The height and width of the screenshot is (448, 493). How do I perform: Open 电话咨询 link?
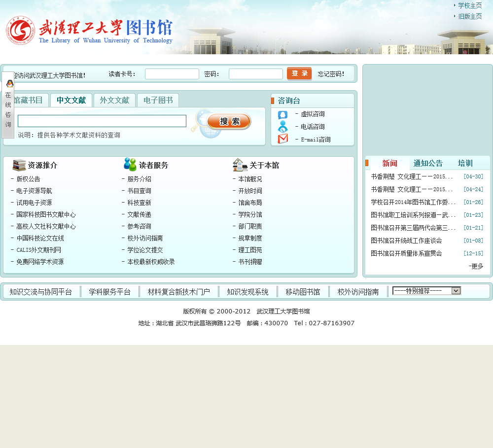click(313, 127)
